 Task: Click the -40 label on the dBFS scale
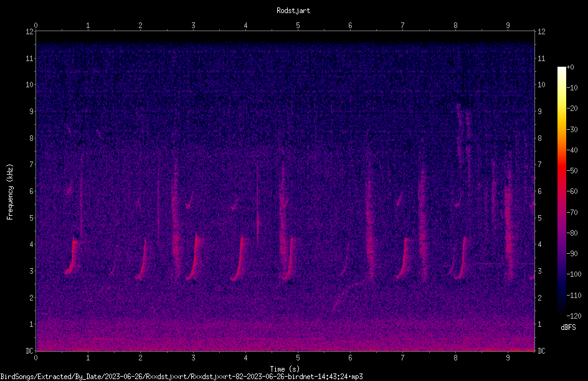(572, 150)
